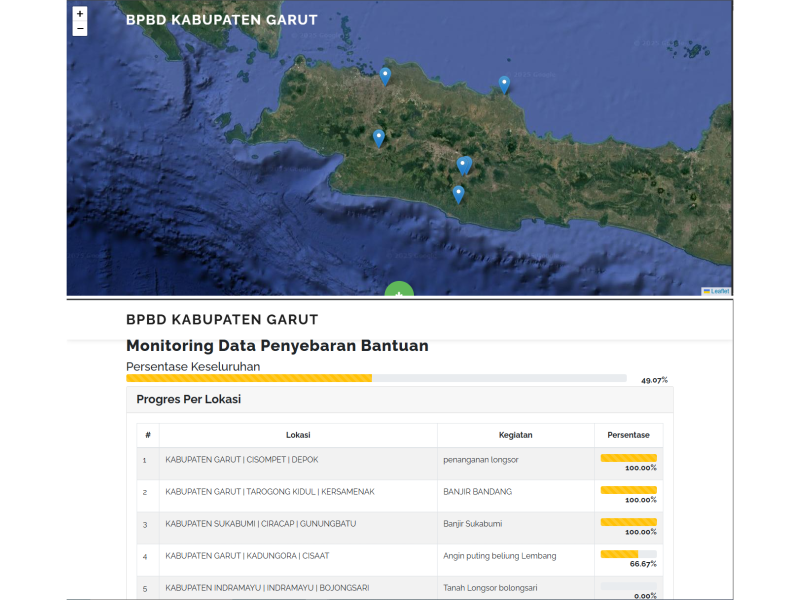Zoom out on the map
The image size is (800, 600).
(x=80, y=29)
